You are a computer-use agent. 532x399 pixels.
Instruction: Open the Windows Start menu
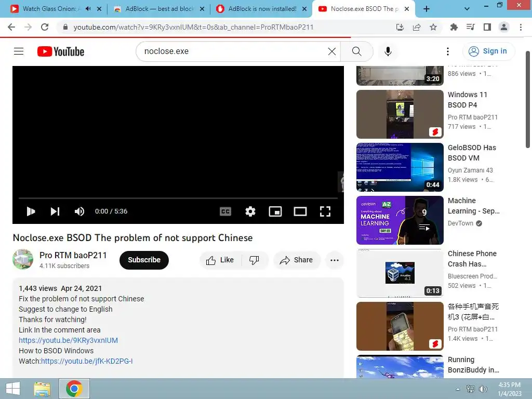(x=13, y=389)
